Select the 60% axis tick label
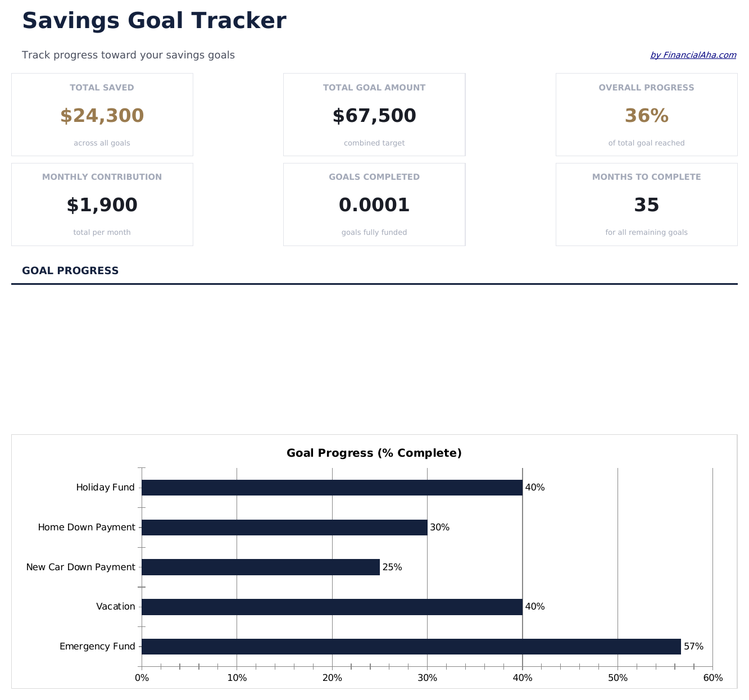749x700 pixels. pyautogui.click(x=712, y=678)
